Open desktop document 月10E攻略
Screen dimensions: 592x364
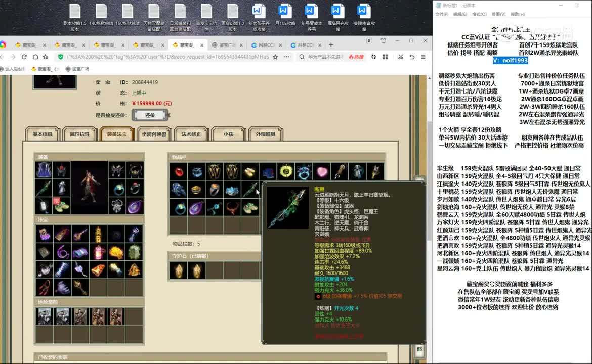point(285,15)
